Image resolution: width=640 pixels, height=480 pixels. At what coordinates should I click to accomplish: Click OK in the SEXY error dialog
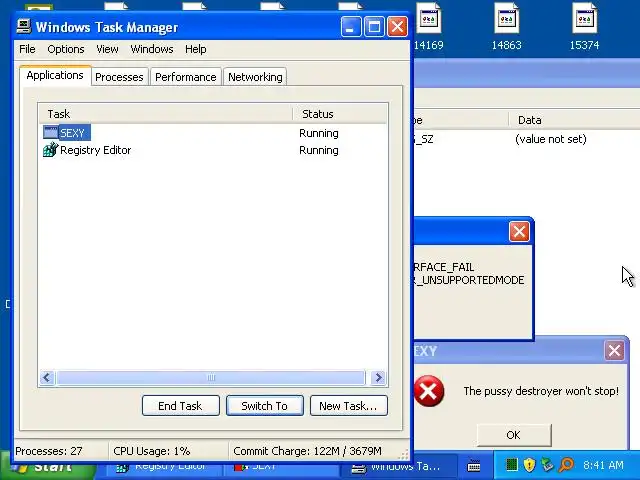[x=513, y=435]
